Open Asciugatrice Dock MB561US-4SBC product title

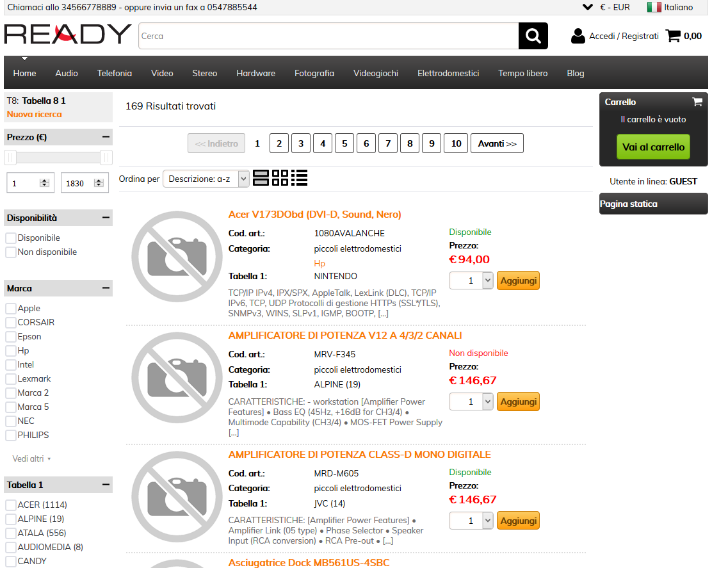(x=309, y=562)
